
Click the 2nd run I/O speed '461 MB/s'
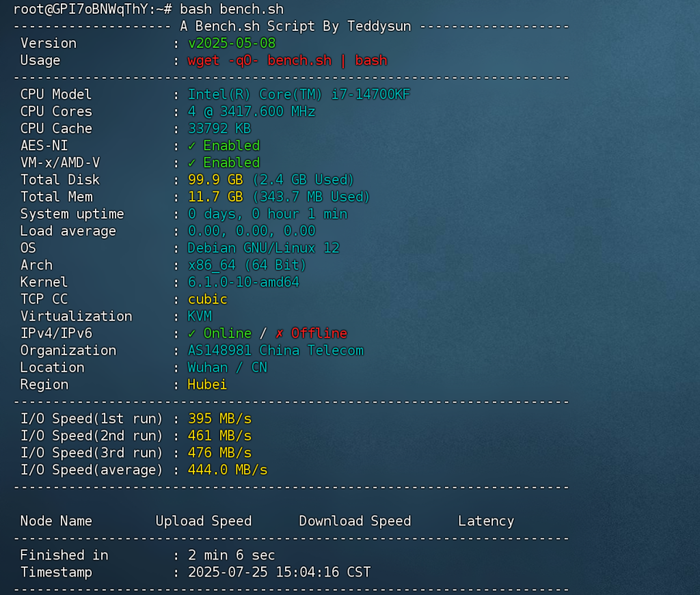pyautogui.click(x=219, y=436)
